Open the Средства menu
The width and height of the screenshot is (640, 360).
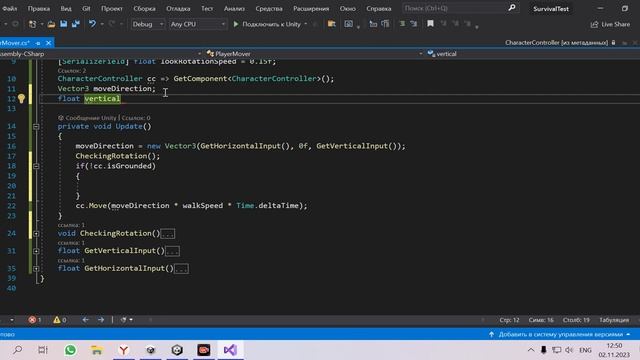(x=269, y=8)
